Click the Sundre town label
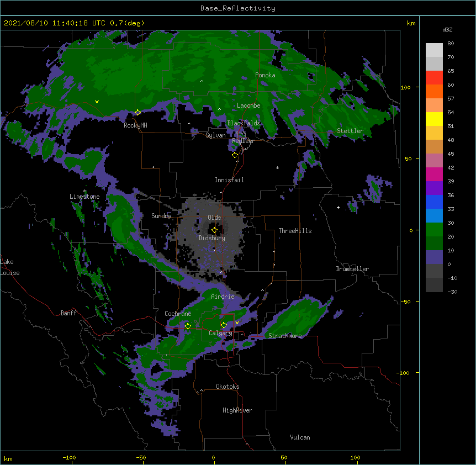The height and width of the screenshot is (465, 476). (161, 216)
